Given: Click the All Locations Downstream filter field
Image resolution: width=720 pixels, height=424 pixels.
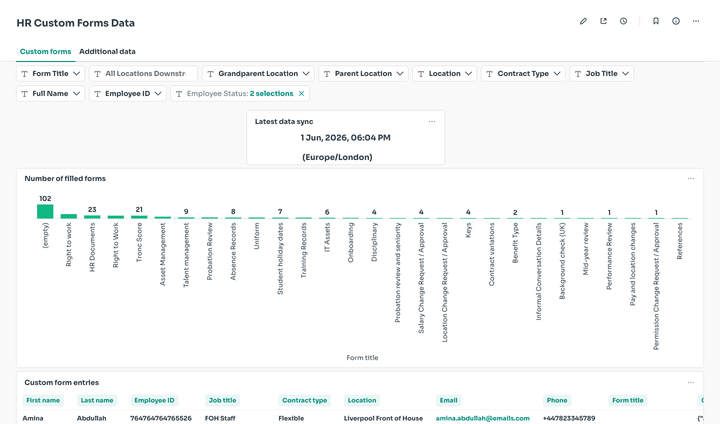Looking at the screenshot, I should (144, 73).
